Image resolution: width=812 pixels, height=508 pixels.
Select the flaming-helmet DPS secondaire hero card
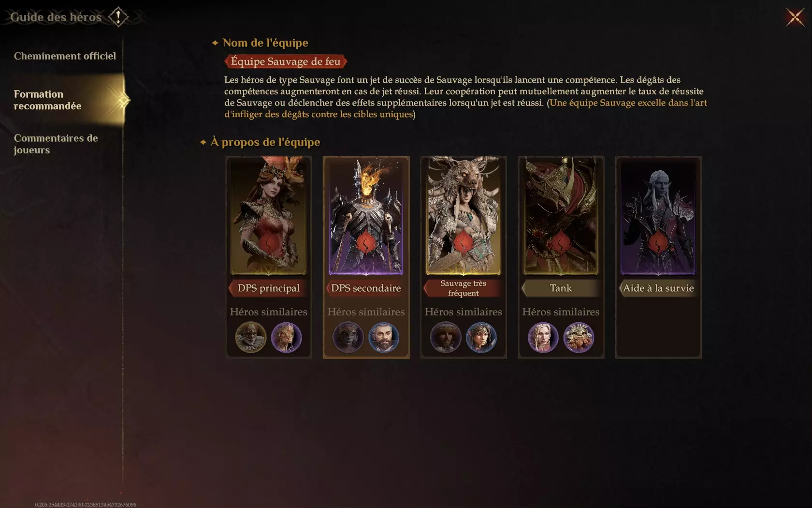coord(366,216)
